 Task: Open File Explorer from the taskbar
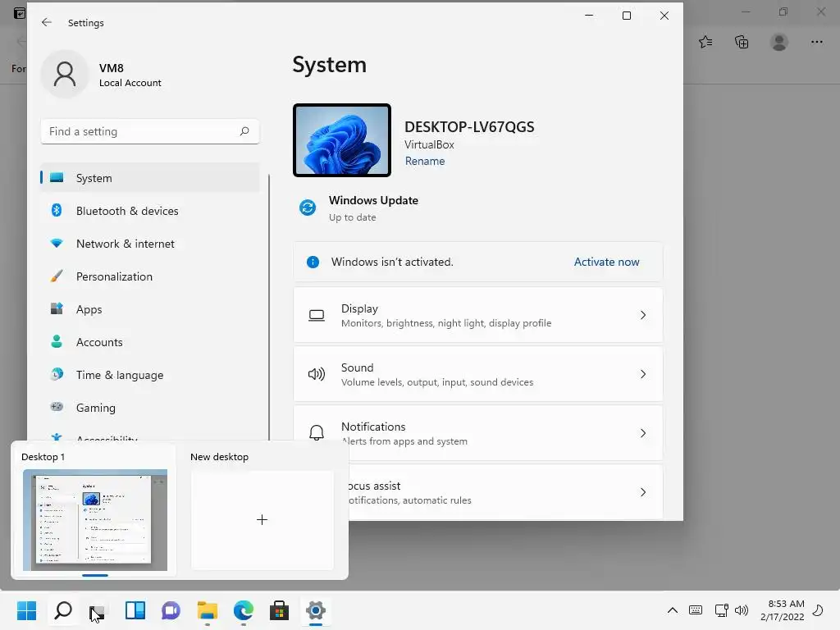tap(208, 610)
